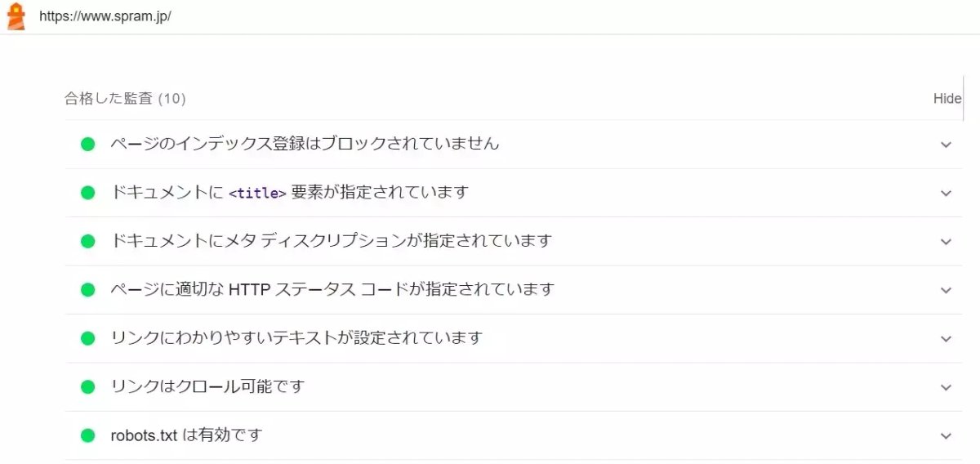Screen dimensions: 980x464
Task: Expand the index registration not blocked audit chevron
Action: [946, 145]
